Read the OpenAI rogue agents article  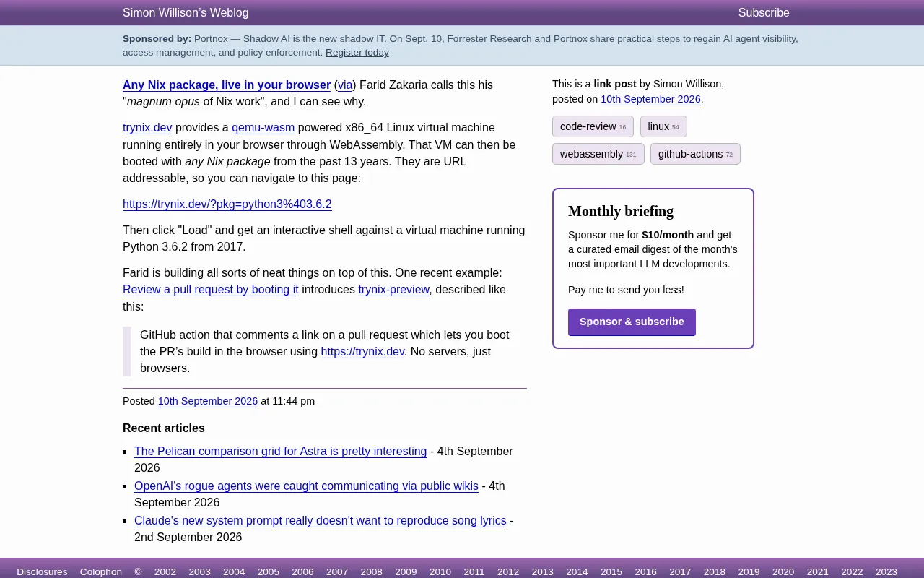pos(306,486)
